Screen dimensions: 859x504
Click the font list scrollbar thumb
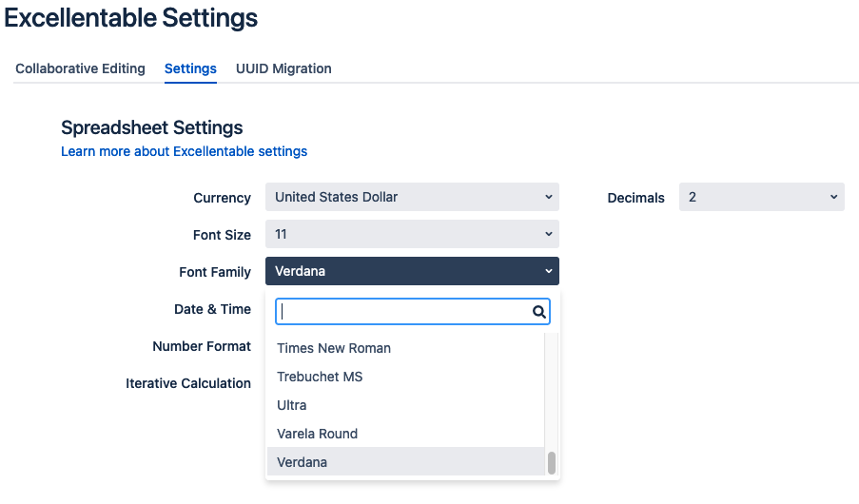click(551, 462)
